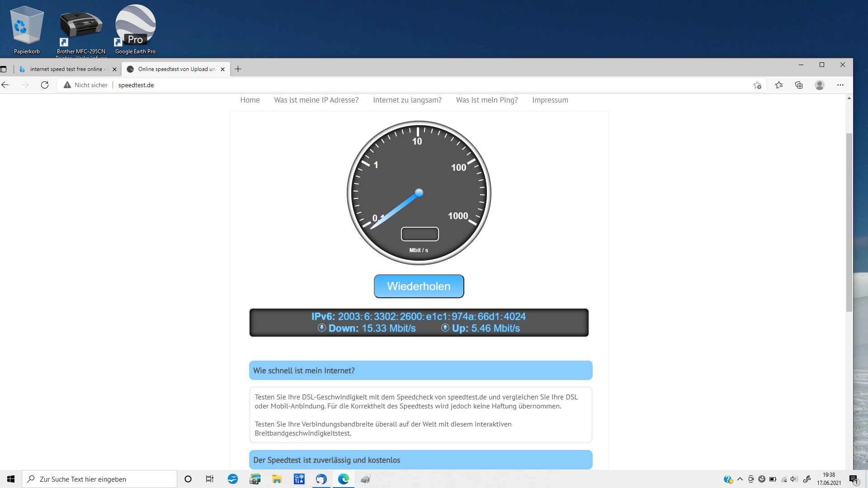
Task: Click the page vertical scrollbar thumb
Action: point(849,221)
